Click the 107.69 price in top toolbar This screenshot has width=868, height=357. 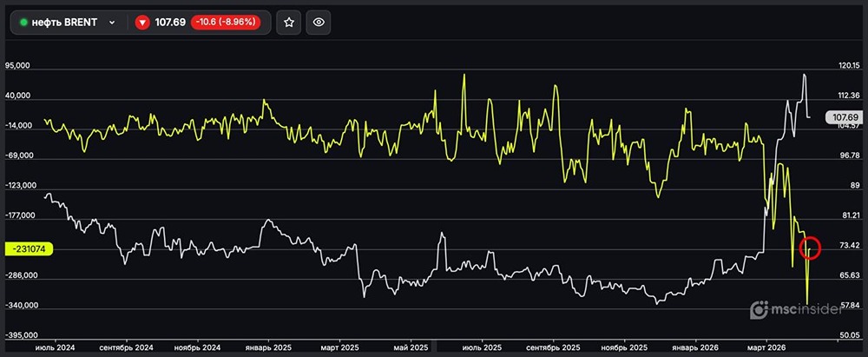coord(170,23)
